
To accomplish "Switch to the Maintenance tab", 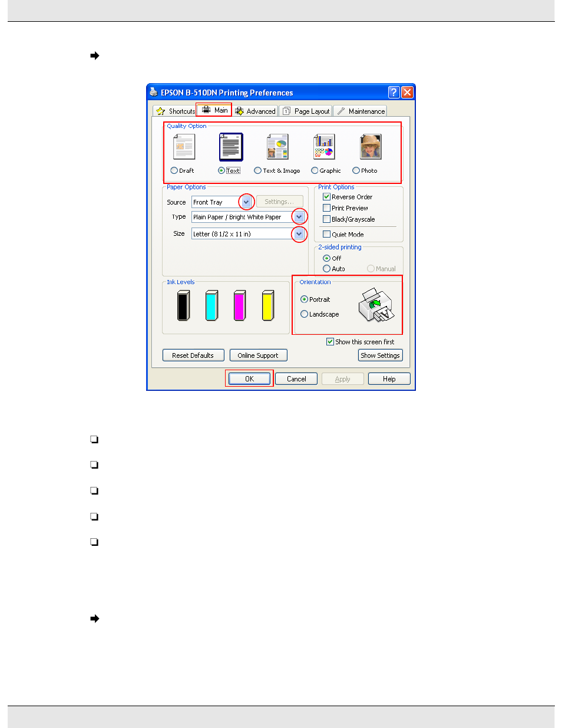I will pos(360,111).
